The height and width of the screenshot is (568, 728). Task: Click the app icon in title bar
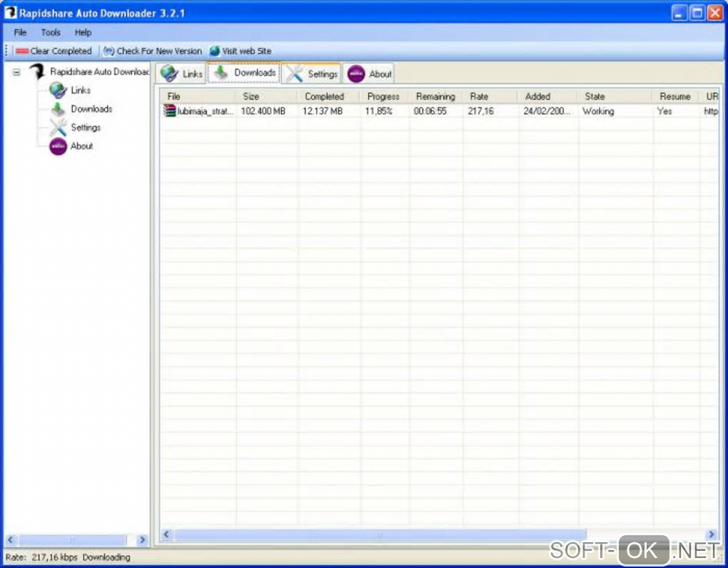click(x=10, y=13)
